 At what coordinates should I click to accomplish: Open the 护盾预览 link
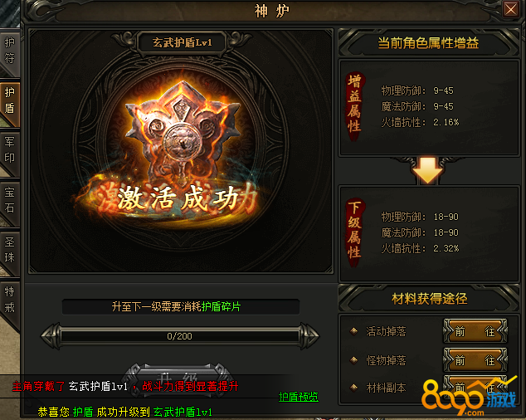[298, 397]
